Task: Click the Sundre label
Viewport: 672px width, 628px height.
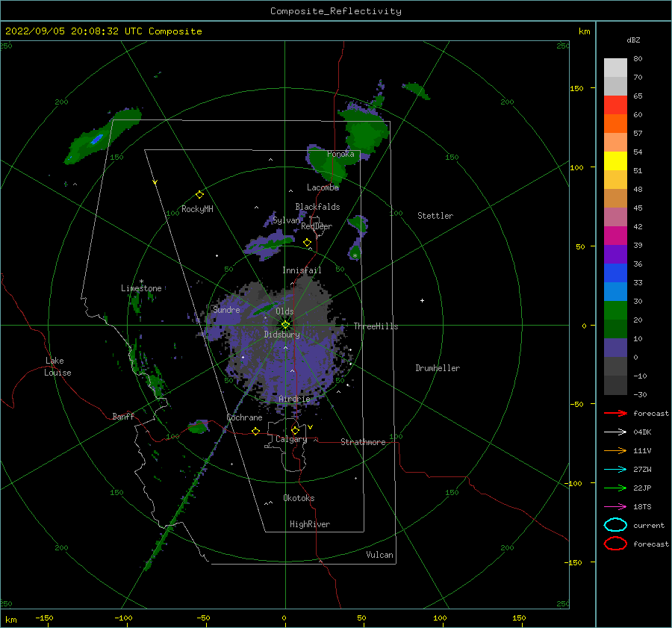Action: pos(226,309)
